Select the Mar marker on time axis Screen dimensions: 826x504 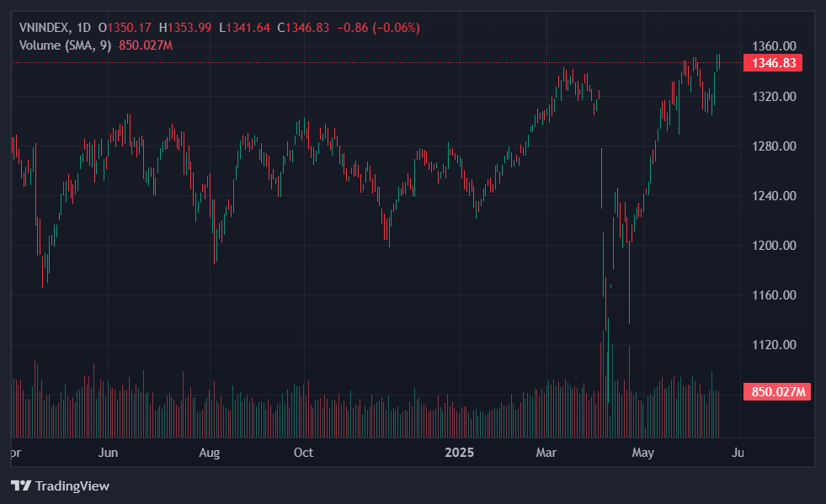[x=546, y=453]
